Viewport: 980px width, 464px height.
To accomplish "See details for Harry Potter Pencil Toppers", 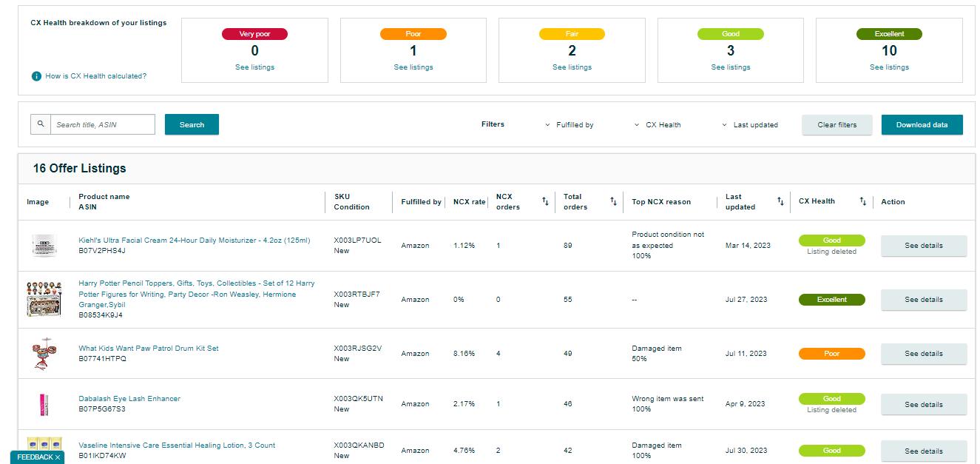I will coord(924,300).
